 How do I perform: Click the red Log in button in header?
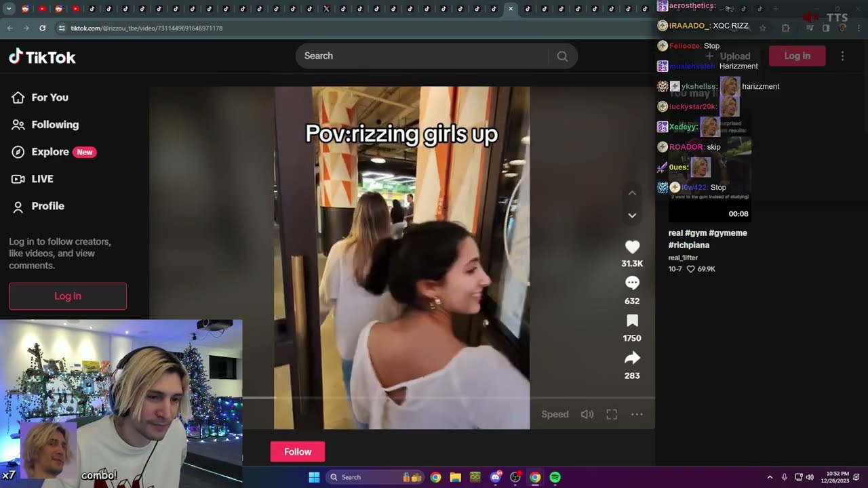tap(797, 56)
